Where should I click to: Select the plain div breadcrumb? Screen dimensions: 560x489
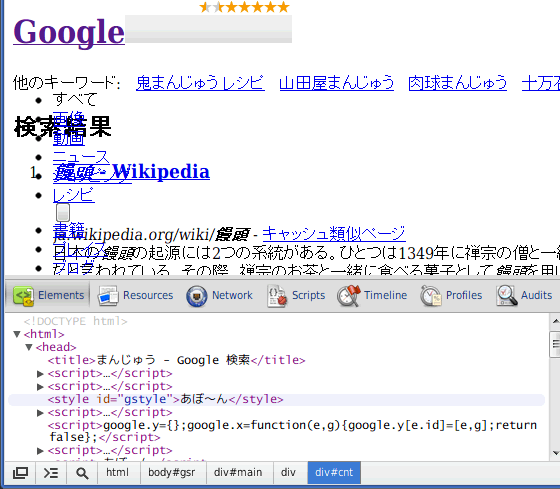click(288, 472)
